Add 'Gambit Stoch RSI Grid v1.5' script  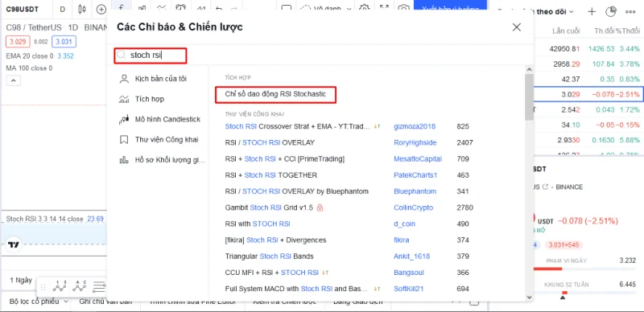point(269,207)
